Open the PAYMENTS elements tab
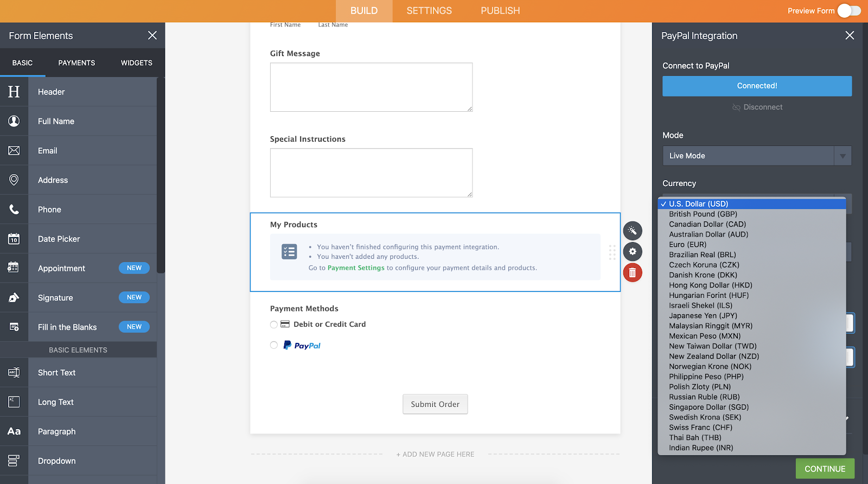The image size is (868, 484). pos(76,63)
